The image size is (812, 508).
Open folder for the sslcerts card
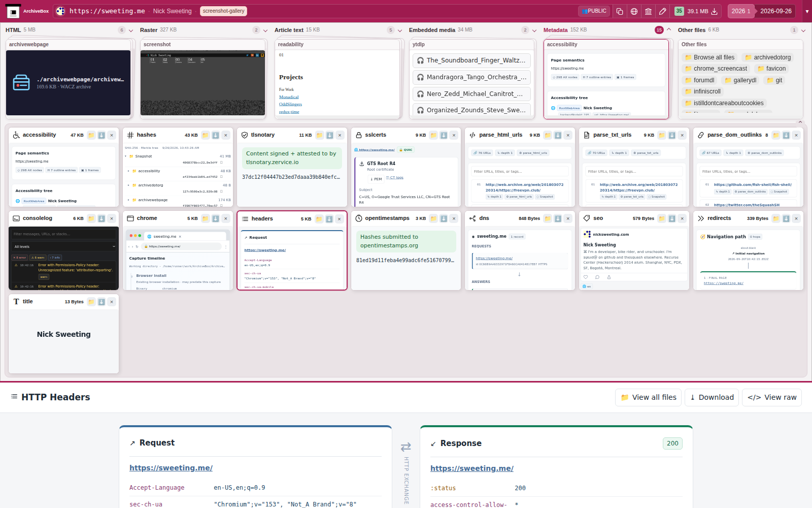[x=433, y=135]
